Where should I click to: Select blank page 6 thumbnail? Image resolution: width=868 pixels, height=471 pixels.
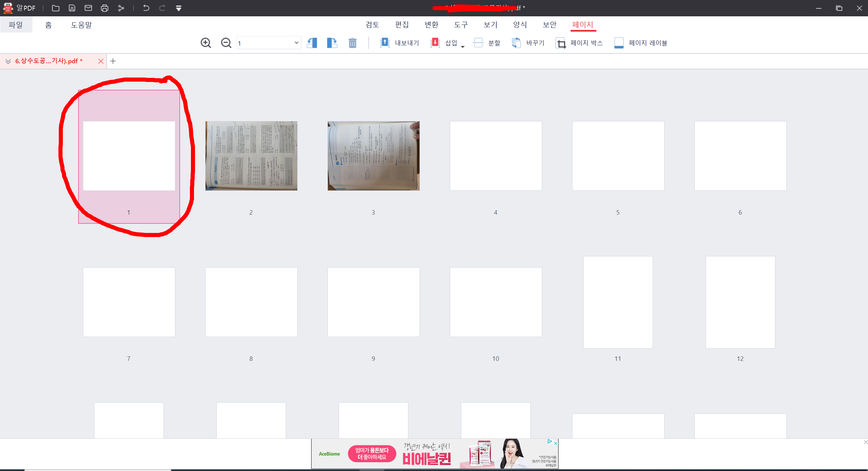pos(741,156)
